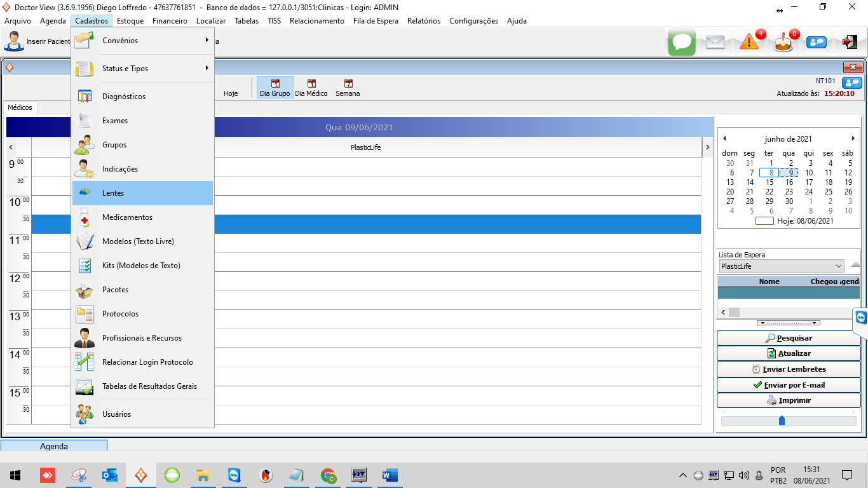Toggle the Dia Grupo view
The width and height of the screenshot is (868, 488).
click(275, 88)
